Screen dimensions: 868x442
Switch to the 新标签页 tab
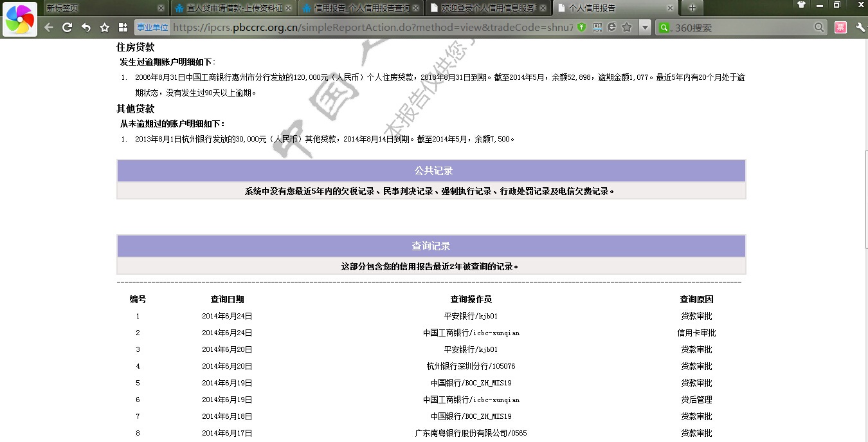(x=96, y=8)
